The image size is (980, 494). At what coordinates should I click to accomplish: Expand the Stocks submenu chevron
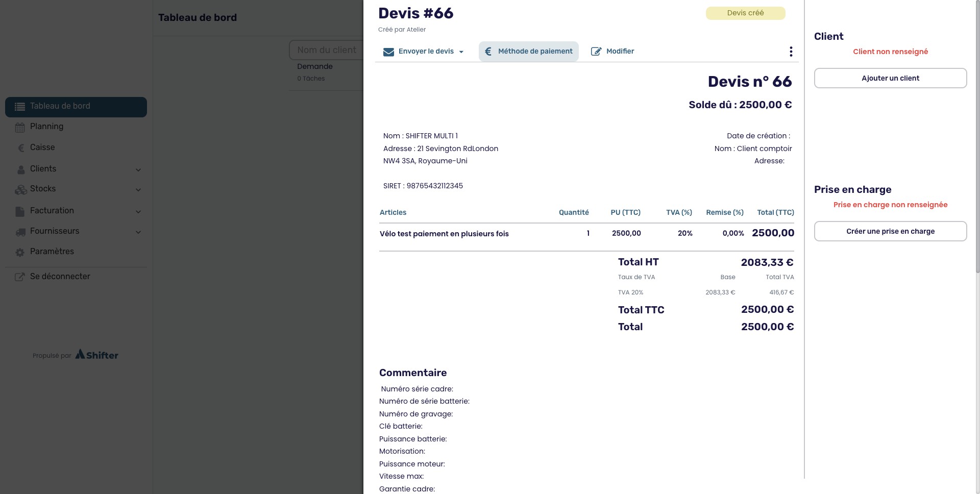[x=138, y=190]
